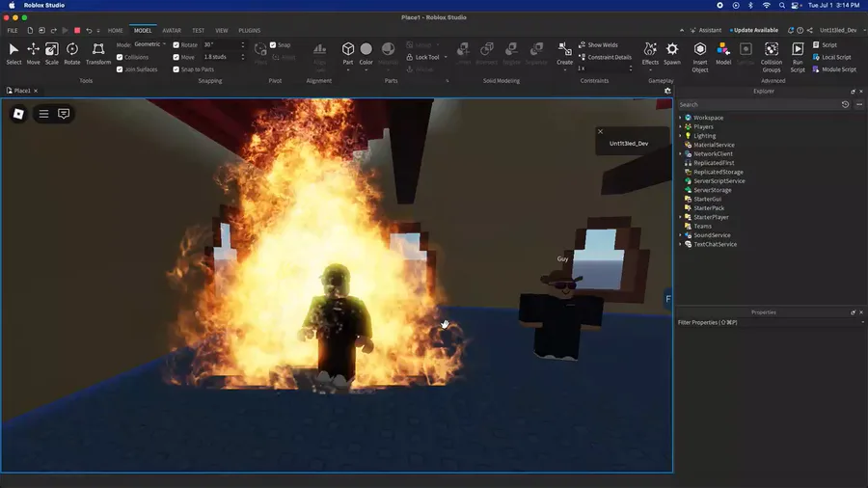Toggle the Rotate snapping checkbox

(x=176, y=44)
